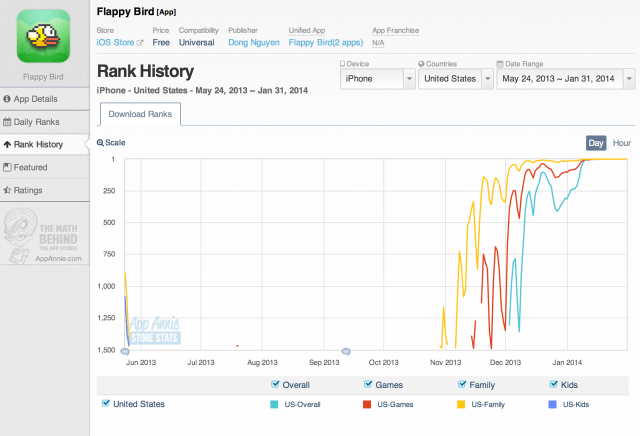This screenshot has width=640, height=436.
Task: Click the Price value Free
Action: 161,42
